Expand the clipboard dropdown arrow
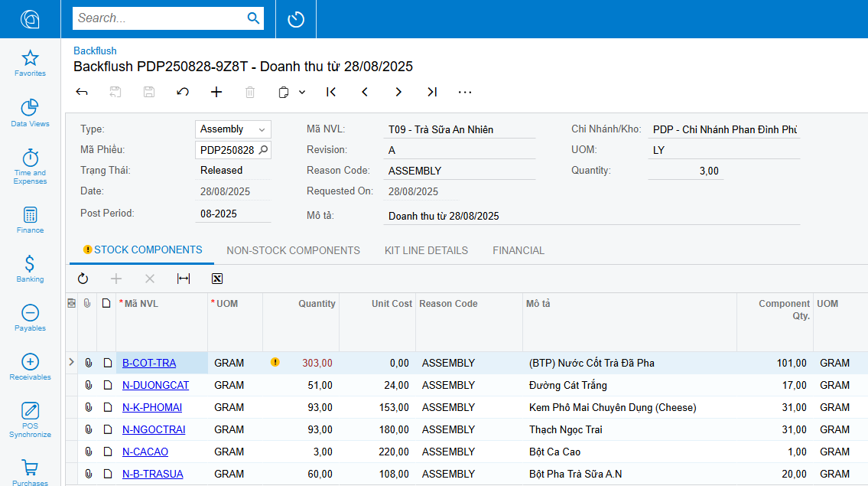Screen dimensions: 868x486 tap(302, 92)
